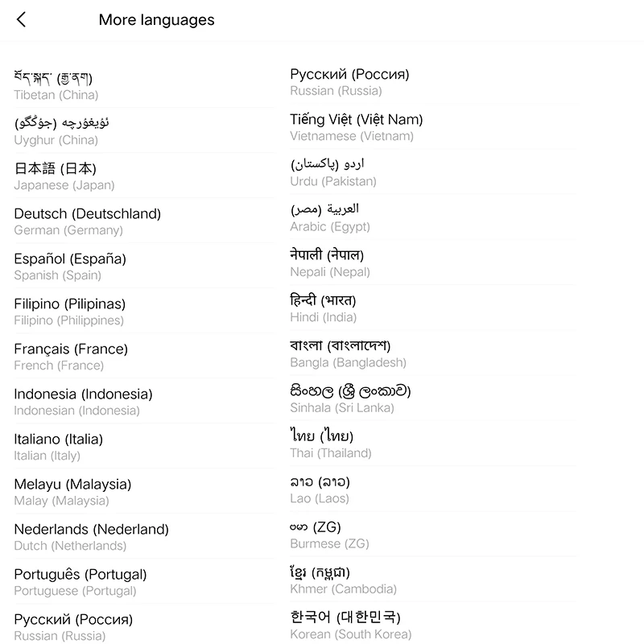The image size is (644, 644).
Task: Select Hindi (India) language
Action: pos(433,308)
